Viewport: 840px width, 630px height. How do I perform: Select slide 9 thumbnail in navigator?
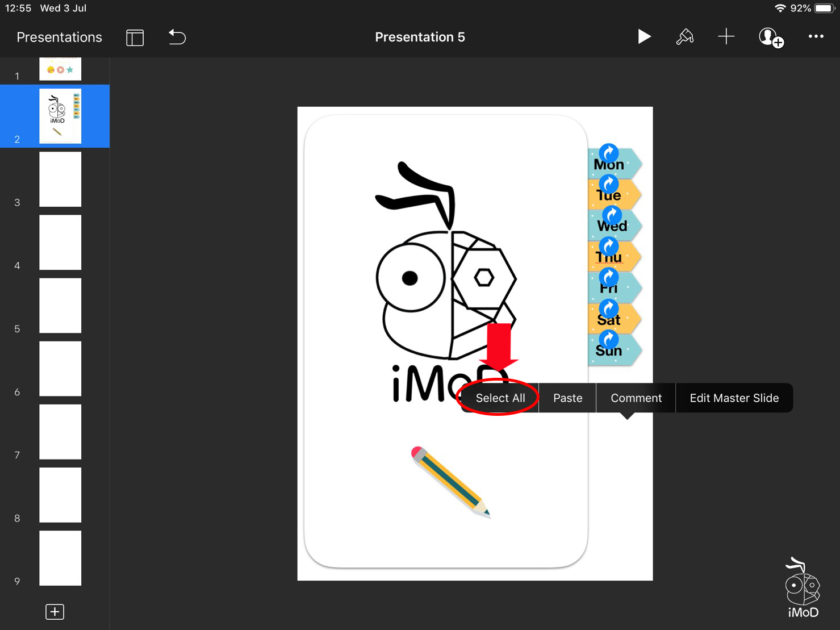[x=60, y=558]
